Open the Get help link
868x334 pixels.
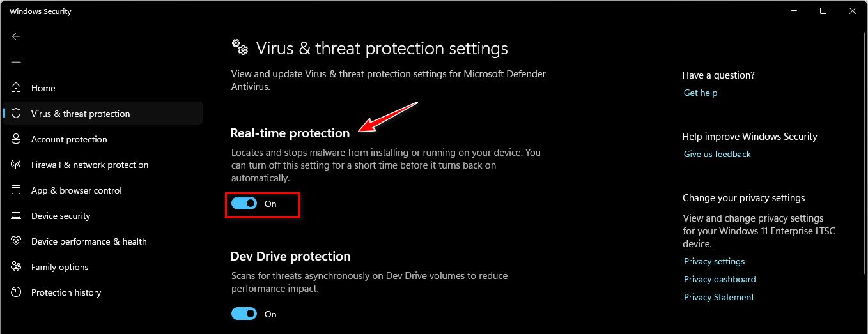point(701,93)
